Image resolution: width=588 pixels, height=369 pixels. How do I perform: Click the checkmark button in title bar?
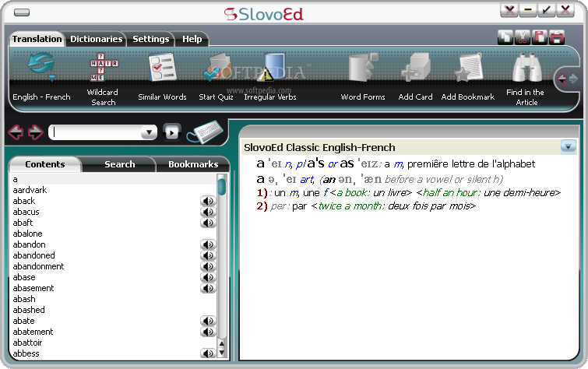coord(547,10)
